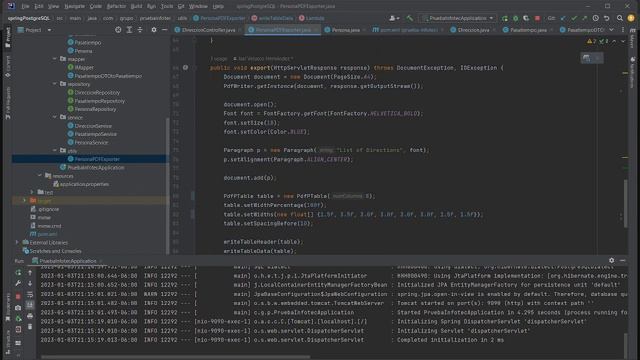Click wrench icon in Run panel

(x=18, y=283)
